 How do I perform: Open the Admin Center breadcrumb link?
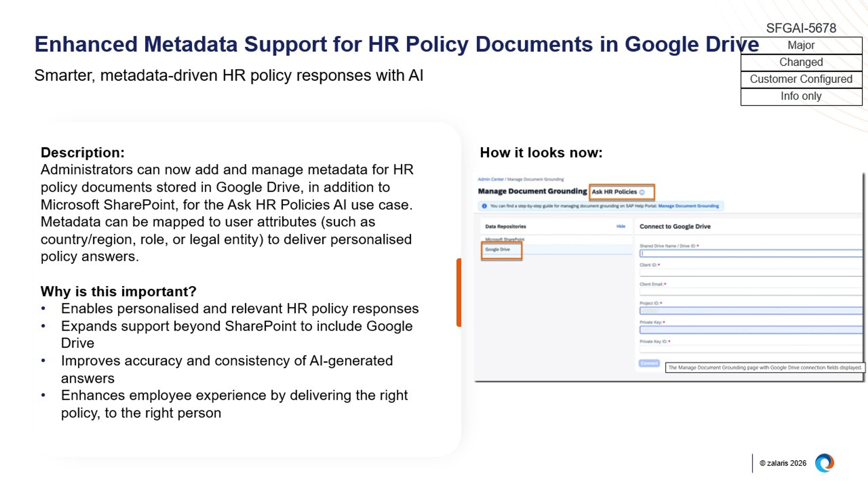pyautogui.click(x=491, y=179)
